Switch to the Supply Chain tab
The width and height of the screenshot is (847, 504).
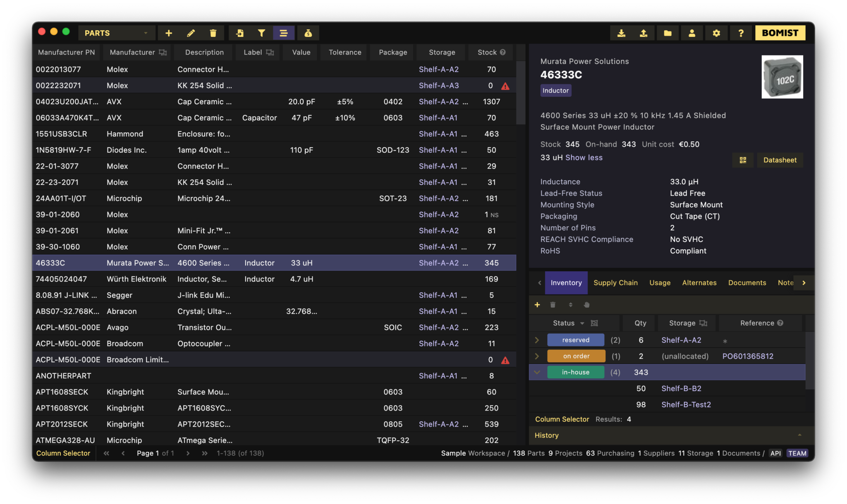pyautogui.click(x=615, y=283)
